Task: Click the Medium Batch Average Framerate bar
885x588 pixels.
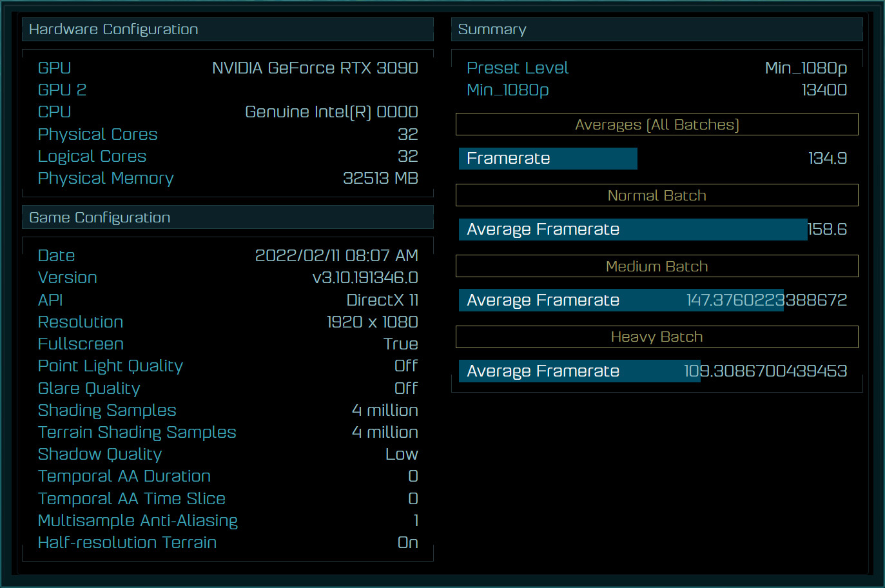Action: coord(621,300)
